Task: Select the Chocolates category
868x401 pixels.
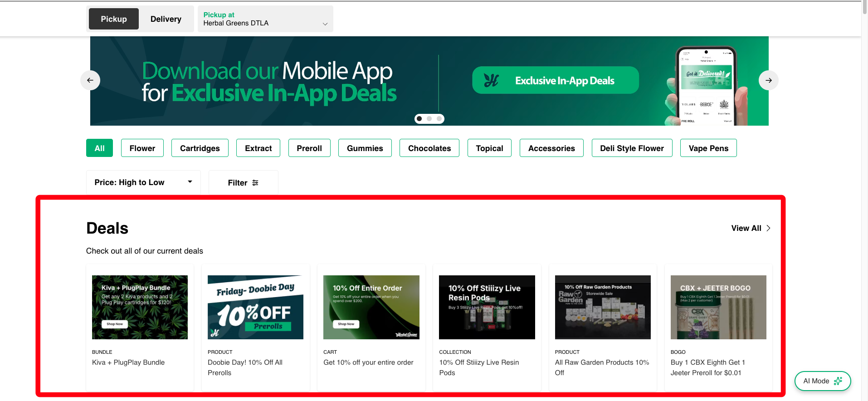Action: point(429,148)
